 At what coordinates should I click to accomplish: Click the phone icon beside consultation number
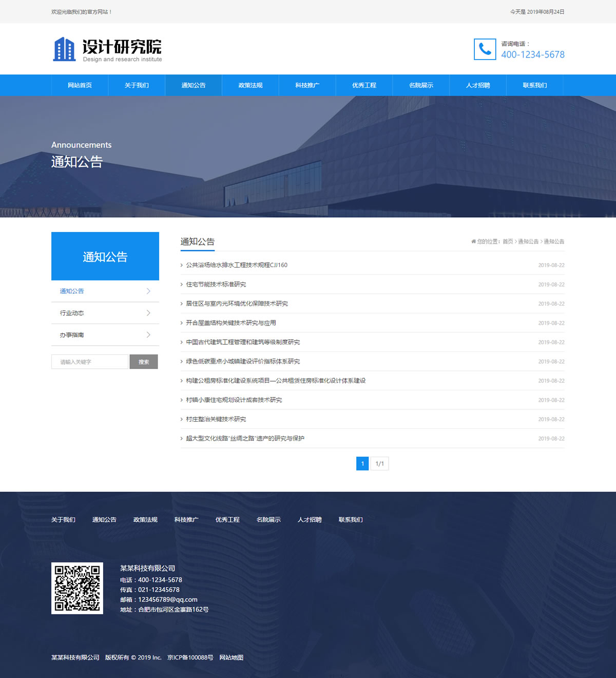coord(485,49)
